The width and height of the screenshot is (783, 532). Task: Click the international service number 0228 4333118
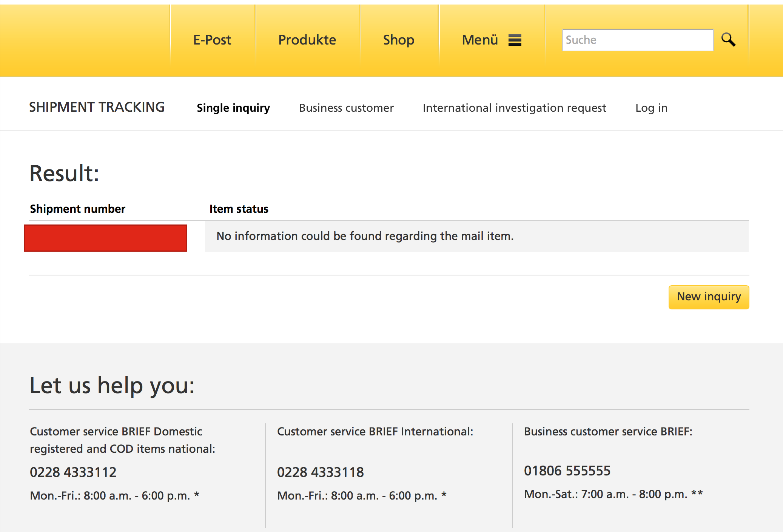click(321, 472)
